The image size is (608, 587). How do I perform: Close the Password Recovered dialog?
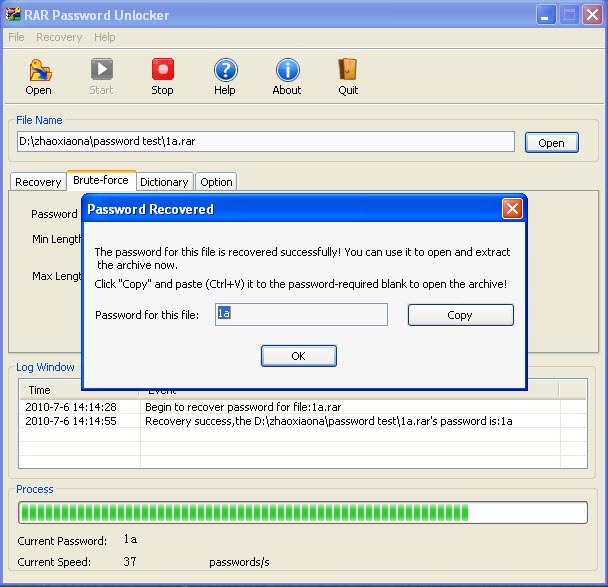click(512, 209)
